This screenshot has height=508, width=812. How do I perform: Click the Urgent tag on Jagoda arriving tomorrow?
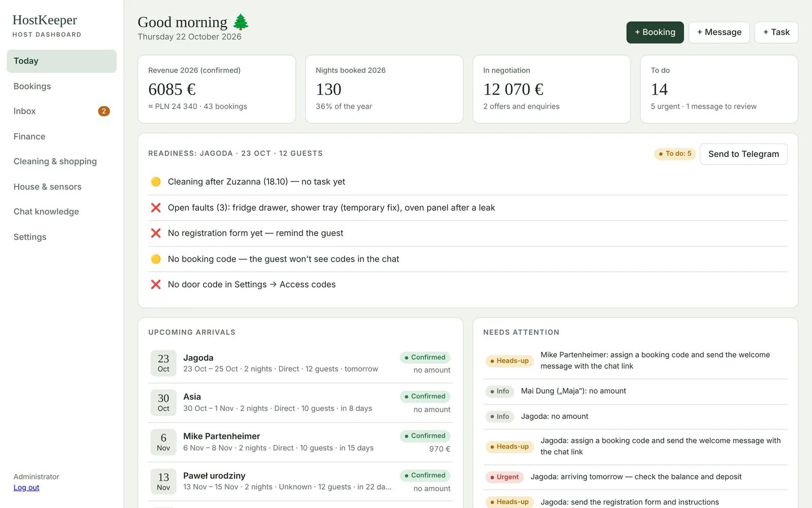pos(504,477)
